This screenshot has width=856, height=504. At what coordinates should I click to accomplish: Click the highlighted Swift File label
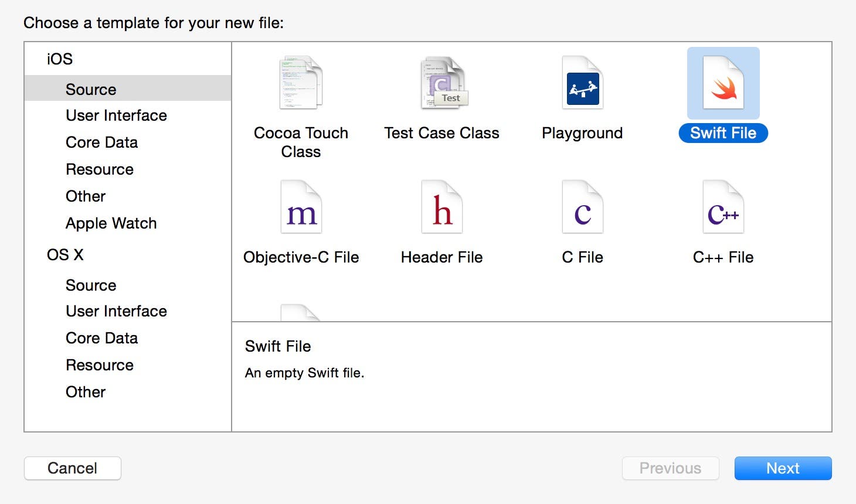click(723, 133)
